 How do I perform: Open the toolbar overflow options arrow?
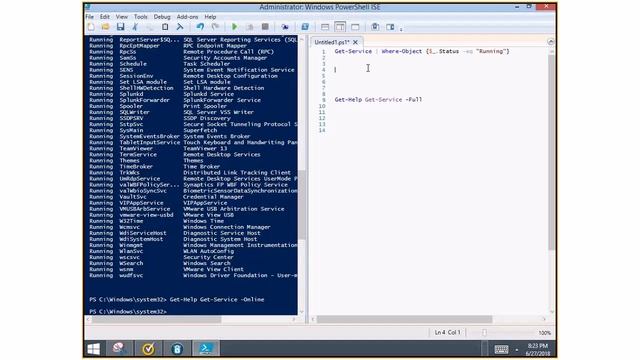[401, 29]
